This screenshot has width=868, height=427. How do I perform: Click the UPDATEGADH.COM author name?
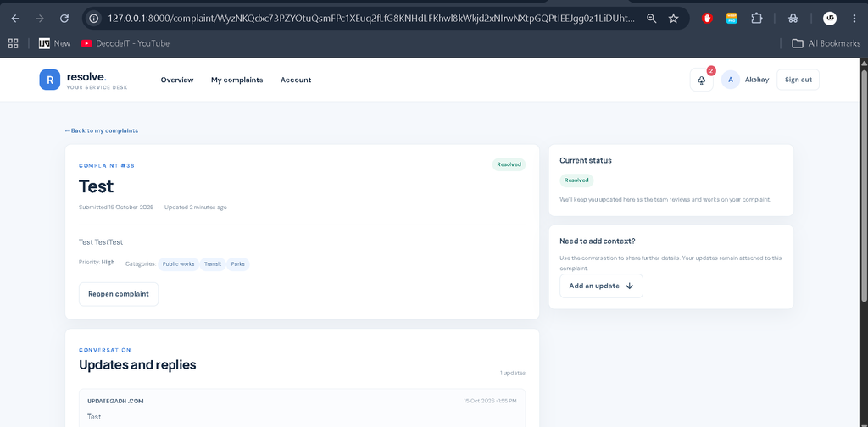115,401
